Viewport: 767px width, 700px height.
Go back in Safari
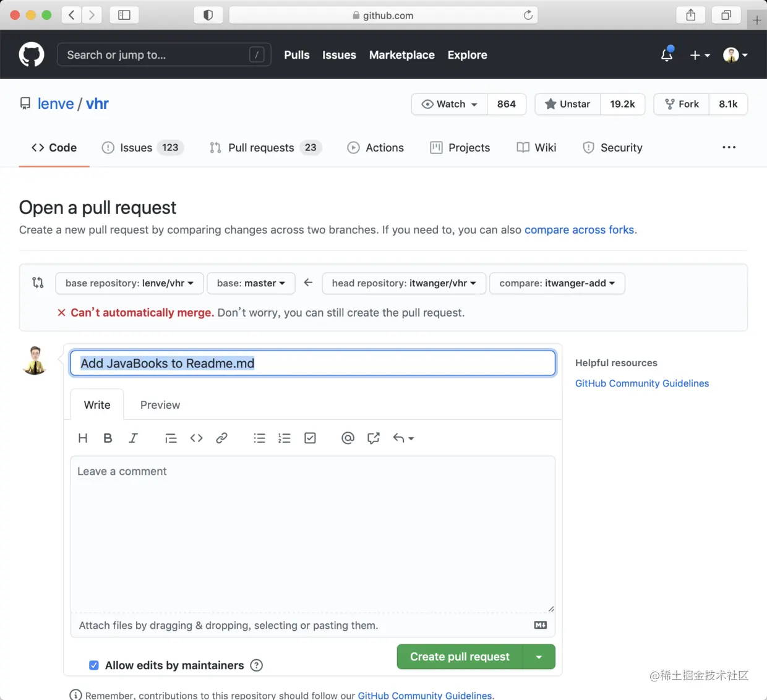click(72, 15)
